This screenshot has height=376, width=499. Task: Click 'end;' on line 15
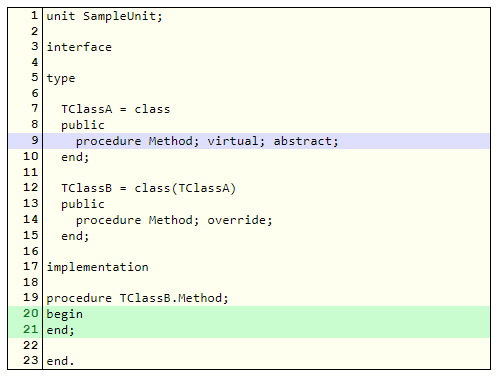[x=75, y=236]
